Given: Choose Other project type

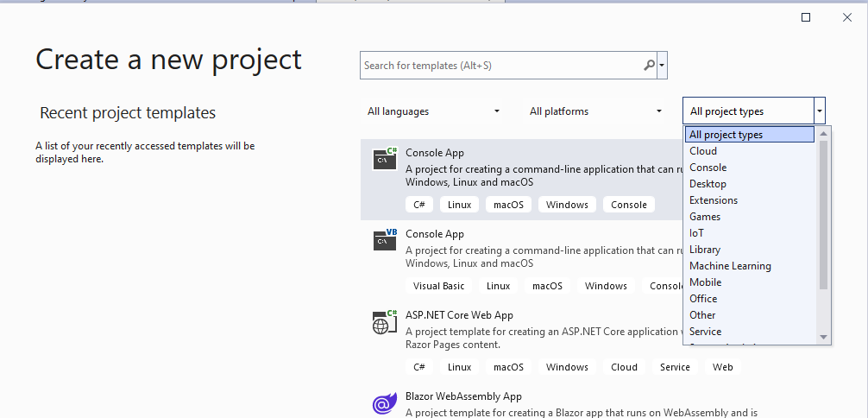Looking at the screenshot, I should click(750, 315).
